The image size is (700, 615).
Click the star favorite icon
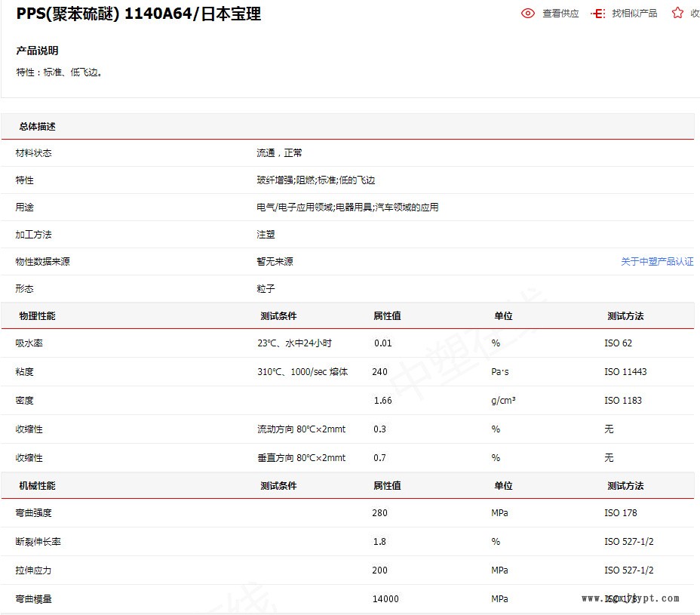[x=677, y=13]
